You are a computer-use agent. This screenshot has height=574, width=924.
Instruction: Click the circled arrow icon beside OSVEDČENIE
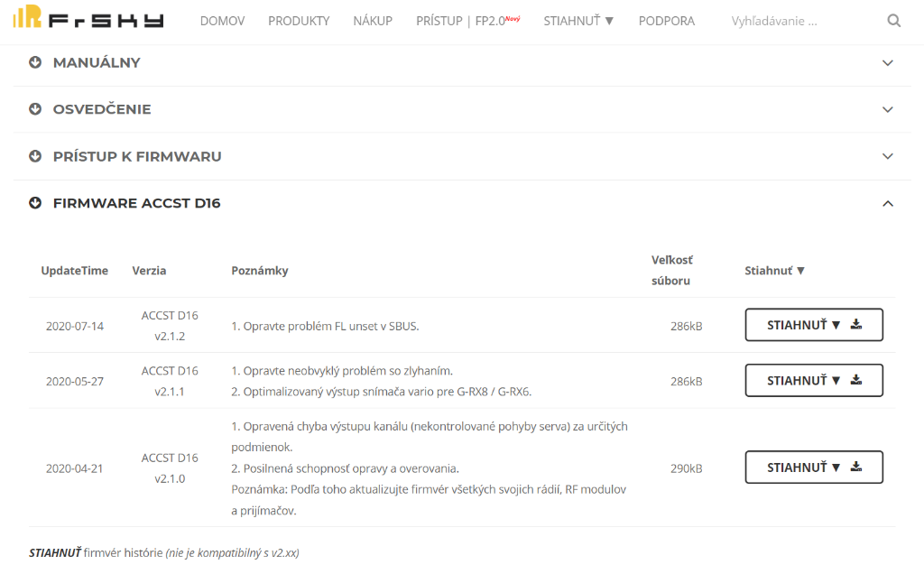35,109
